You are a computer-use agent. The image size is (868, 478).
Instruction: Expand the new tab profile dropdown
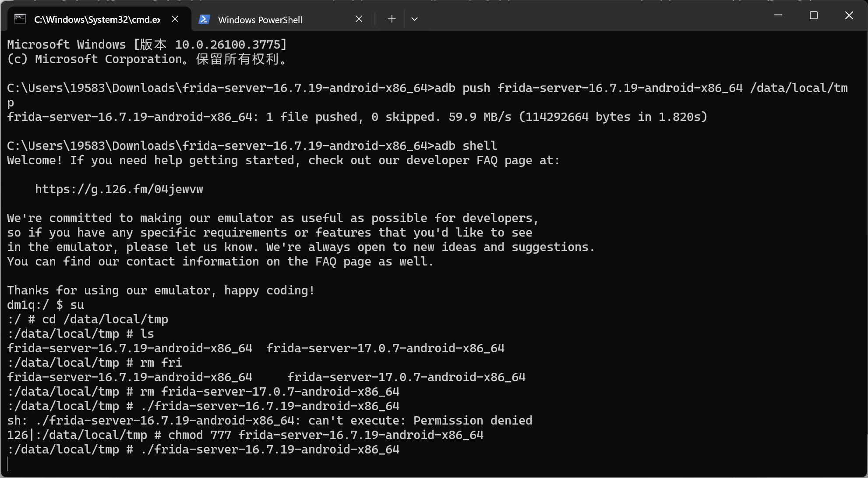414,19
